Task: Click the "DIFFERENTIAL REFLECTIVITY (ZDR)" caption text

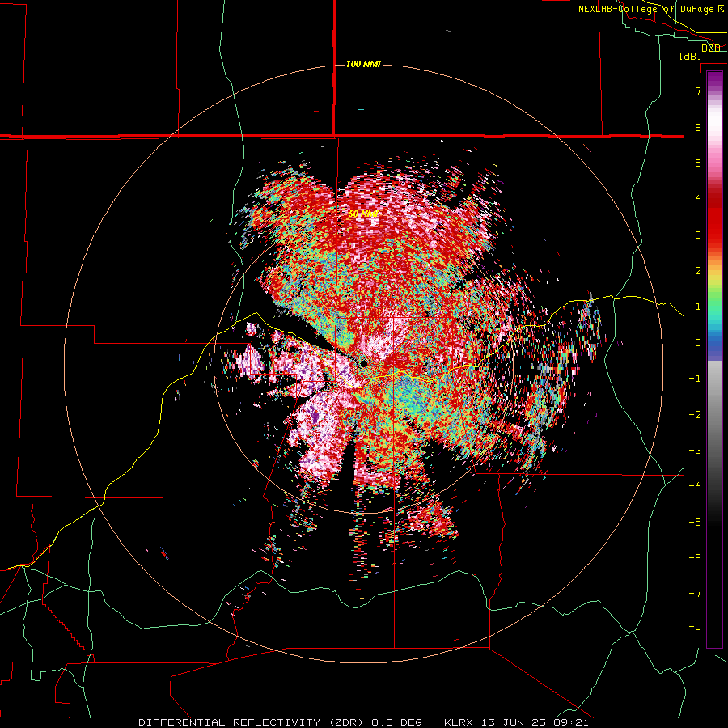Action: pos(252,722)
